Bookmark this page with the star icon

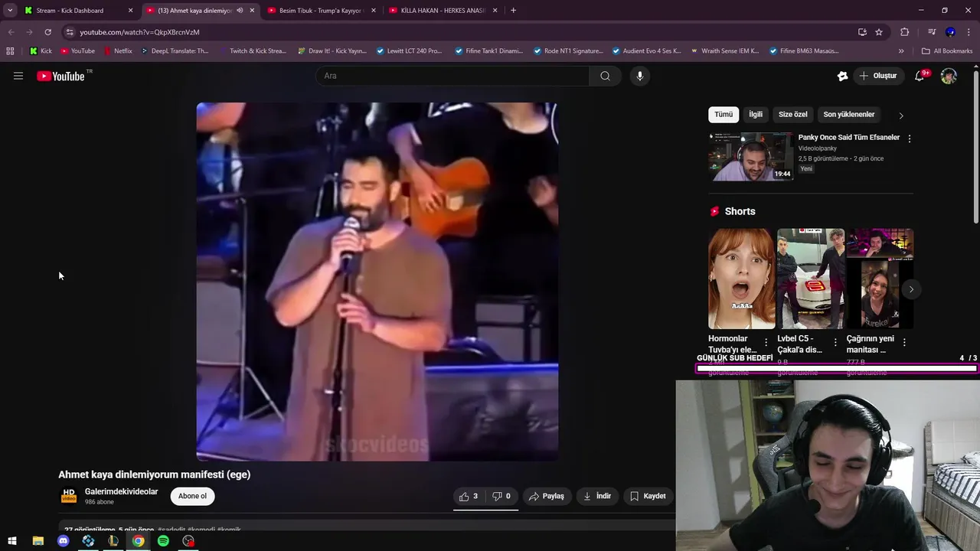pyautogui.click(x=879, y=32)
